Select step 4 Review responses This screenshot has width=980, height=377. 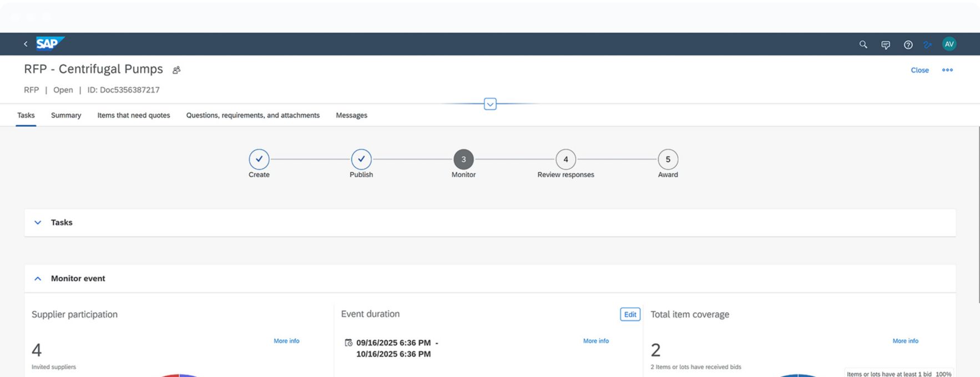(565, 160)
